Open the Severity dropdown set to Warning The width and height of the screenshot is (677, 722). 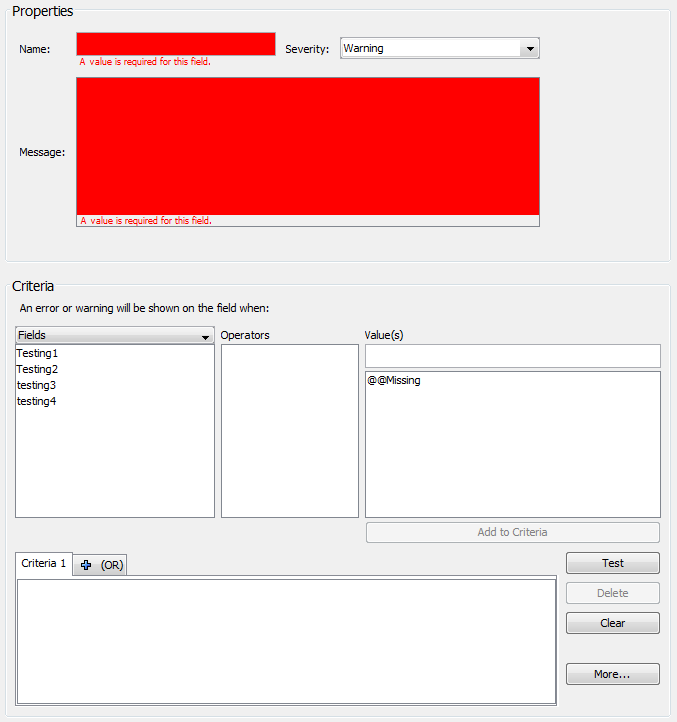[440, 48]
